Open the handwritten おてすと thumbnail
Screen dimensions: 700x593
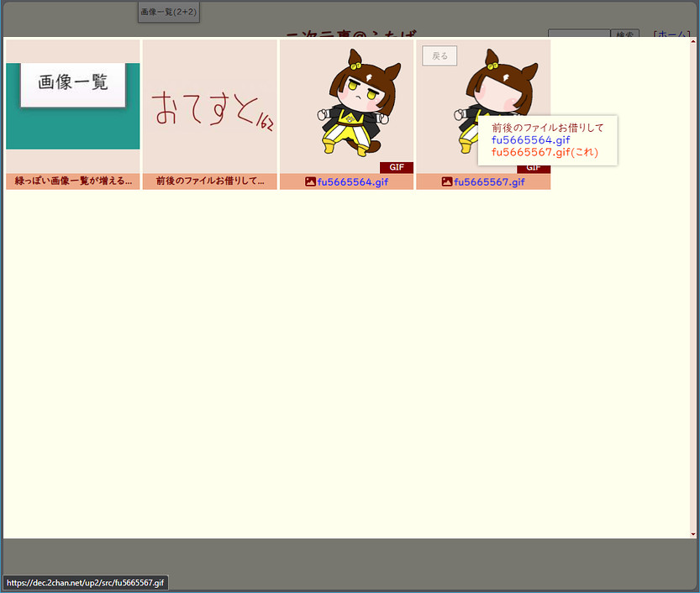tap(209, 105)
